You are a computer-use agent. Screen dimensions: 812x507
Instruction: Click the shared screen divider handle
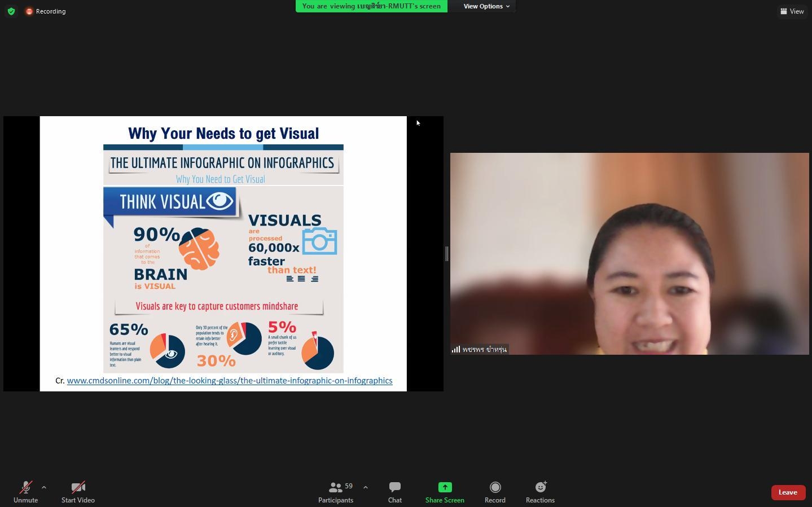point(447,254)
